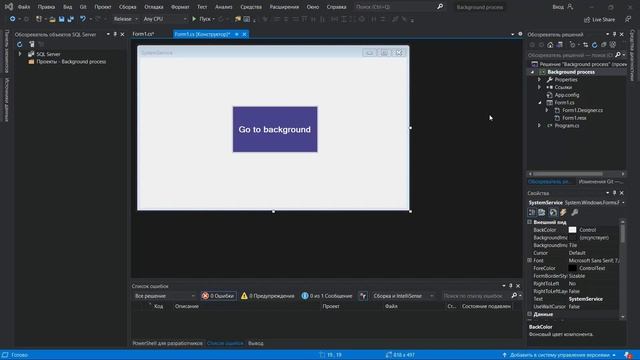The height and width of the screenshot is (360, 640).
Task: Open the Все решение scope dropdown
Action: coord(164,296)
